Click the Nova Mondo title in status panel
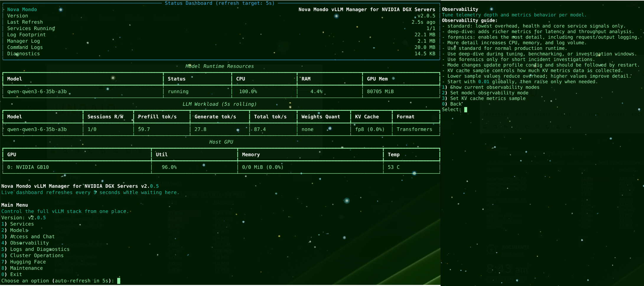Image resolution: width=644 pixels, height=286 pixels. (22, 9)
